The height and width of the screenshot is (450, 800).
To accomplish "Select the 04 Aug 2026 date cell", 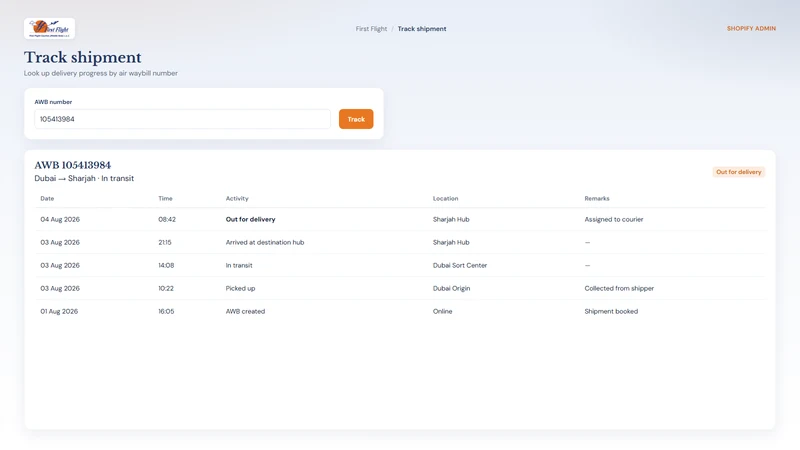I will tap(60, 219).
